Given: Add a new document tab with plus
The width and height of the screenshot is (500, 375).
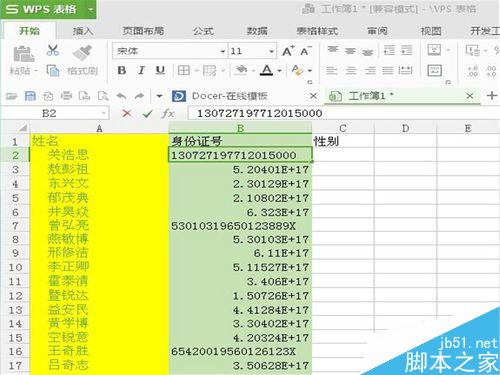Looking at the screenshot, I should pos(492,96).
